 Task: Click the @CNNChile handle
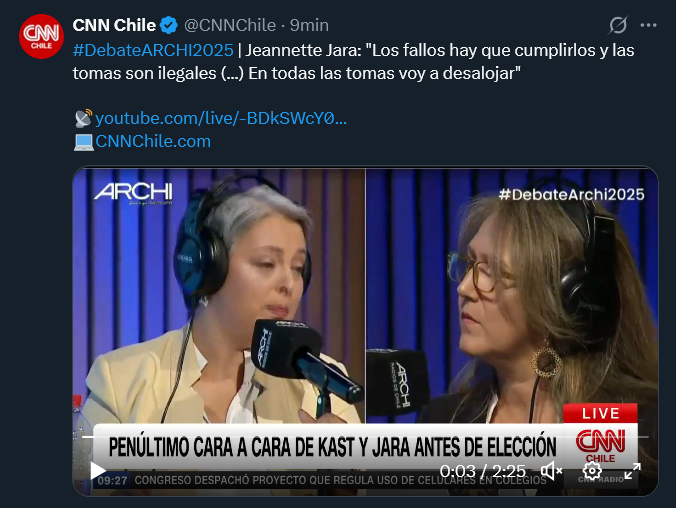[230, 25]
